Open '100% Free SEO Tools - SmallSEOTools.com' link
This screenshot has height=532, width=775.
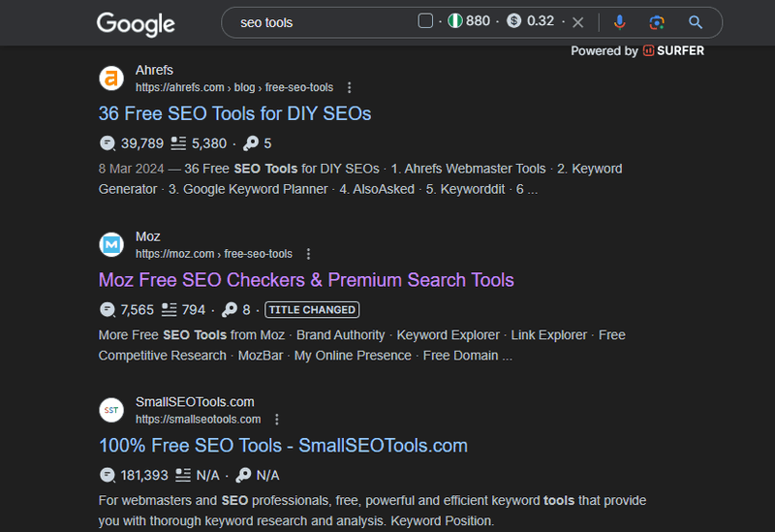(x=283, y=446)
